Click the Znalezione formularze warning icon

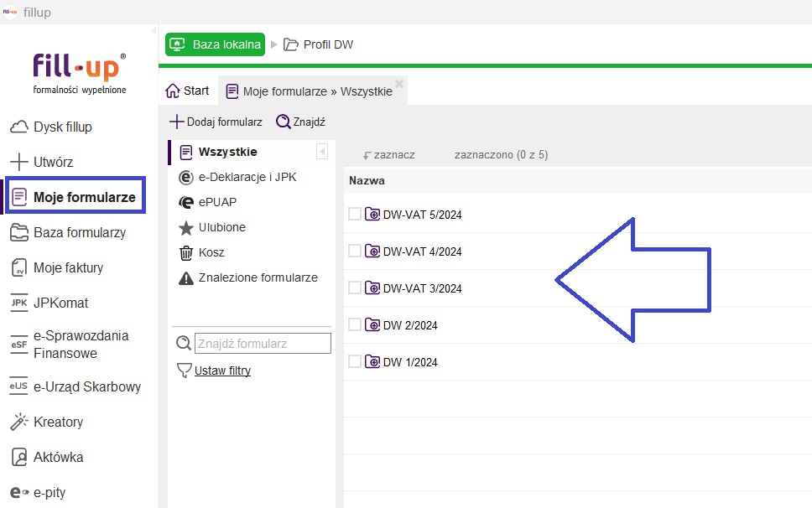point(186,278)
